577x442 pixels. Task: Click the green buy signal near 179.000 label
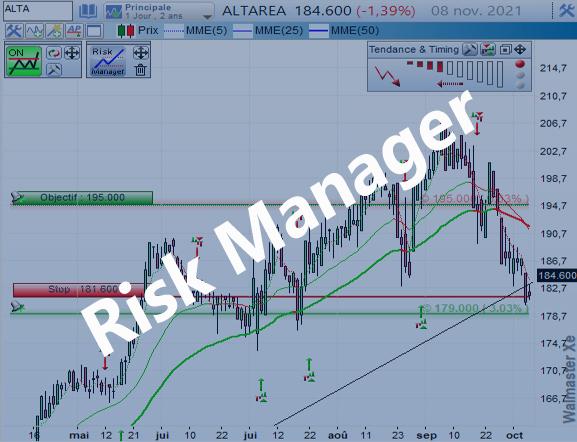[x=421, y=317]
